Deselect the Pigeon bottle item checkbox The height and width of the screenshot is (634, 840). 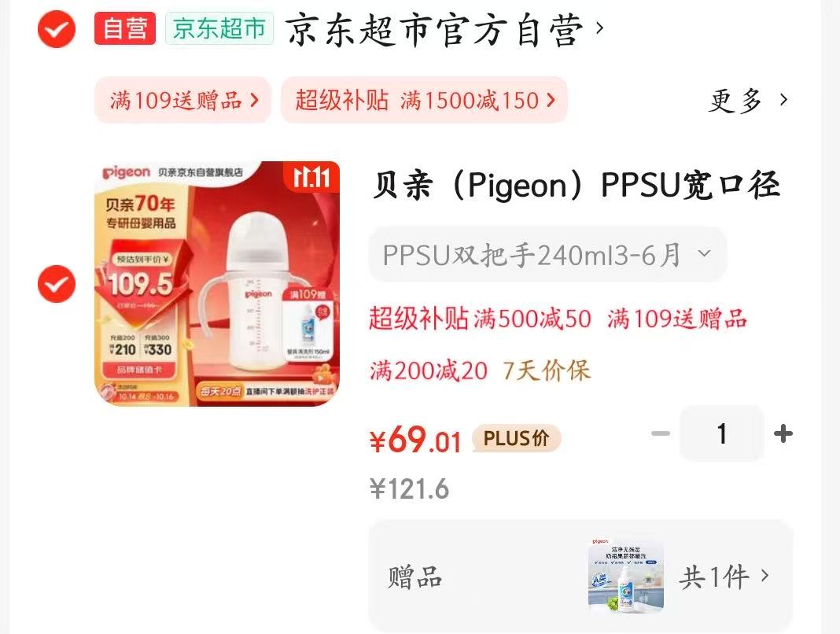point(57,283)
